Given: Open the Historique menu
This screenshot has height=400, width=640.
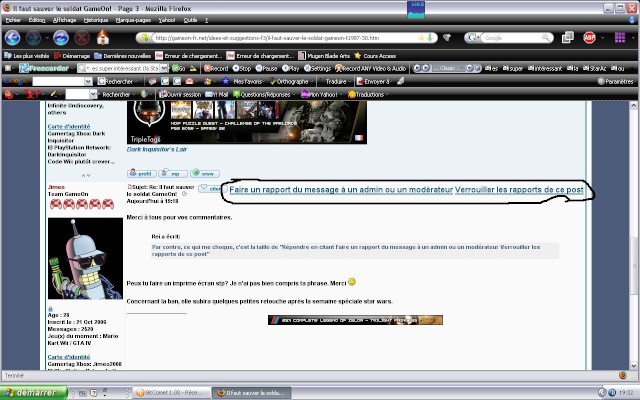Looking at the screenshot, I should (96, 20).
